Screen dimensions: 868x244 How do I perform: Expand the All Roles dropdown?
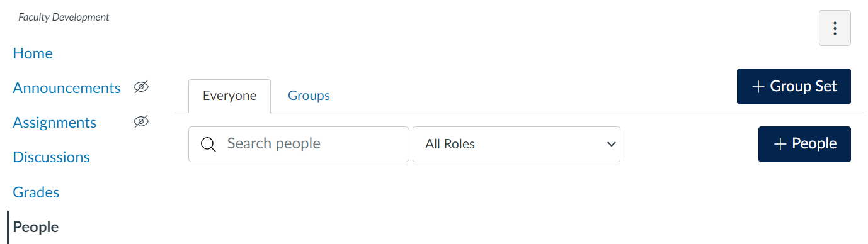tap(517, 144)
